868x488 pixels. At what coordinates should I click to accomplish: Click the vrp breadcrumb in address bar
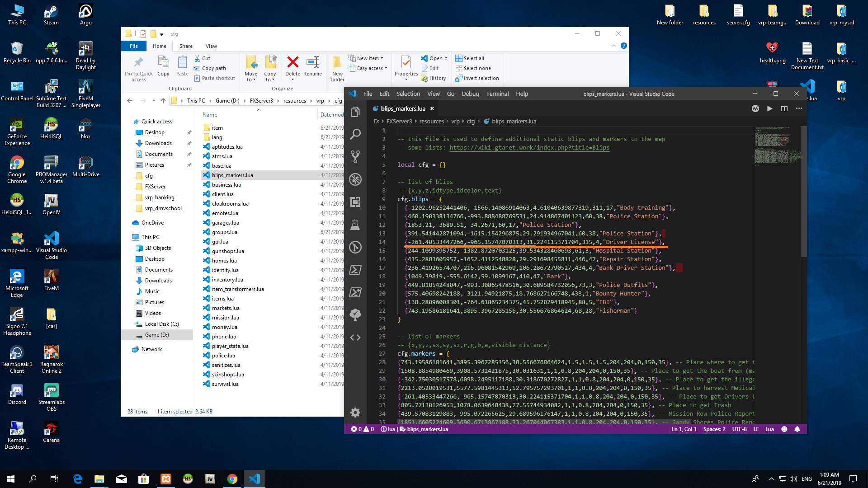pyautogui.click(x=320, y=101)
